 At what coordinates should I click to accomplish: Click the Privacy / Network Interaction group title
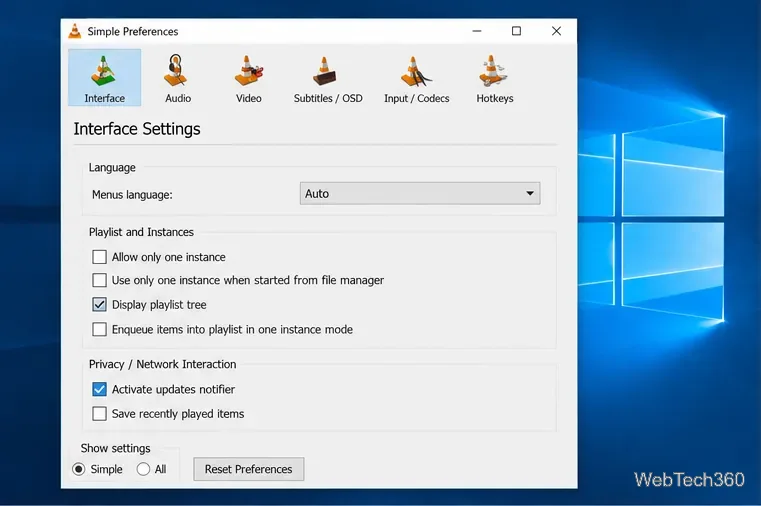(163, 364)
